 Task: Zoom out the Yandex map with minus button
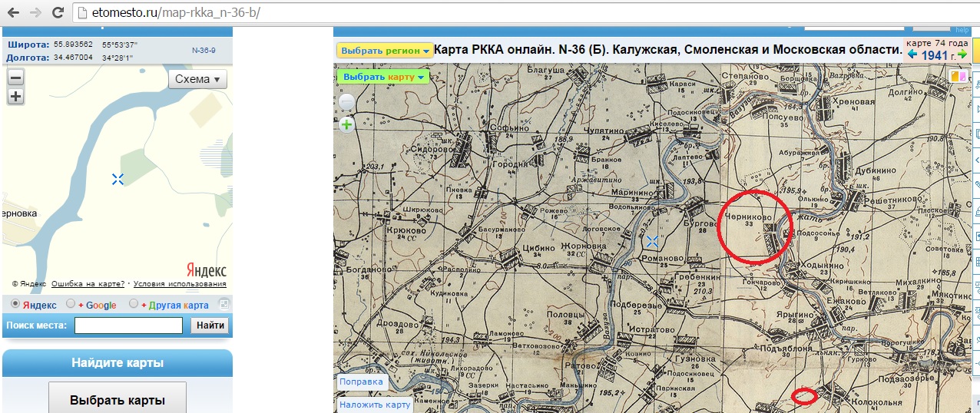[x=15, y=78]
